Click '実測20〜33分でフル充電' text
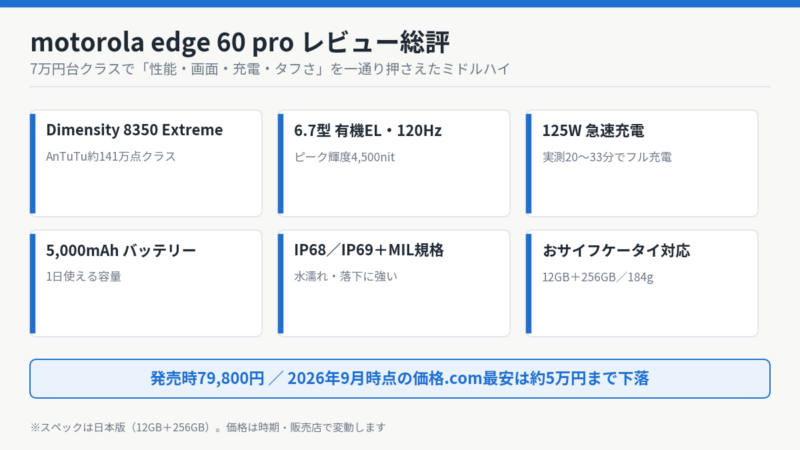The width and height of the screenshot is (800, 450). [x=607, y=157]
